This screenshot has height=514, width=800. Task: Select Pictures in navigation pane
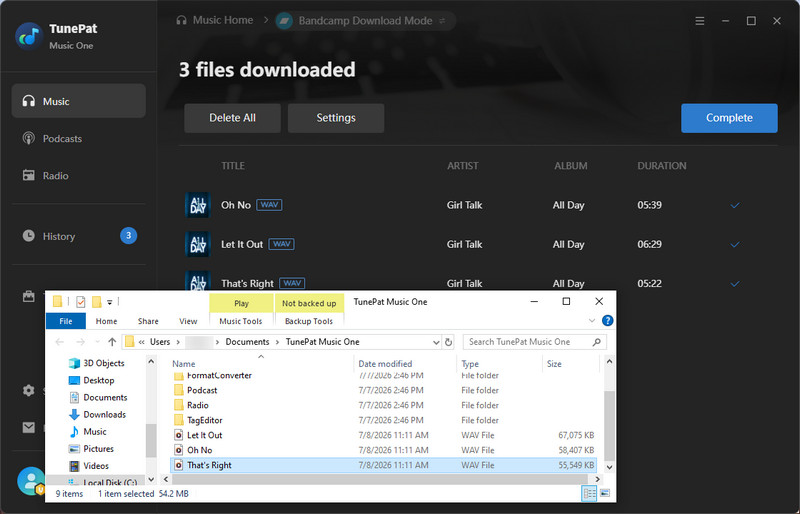(91, 449)
